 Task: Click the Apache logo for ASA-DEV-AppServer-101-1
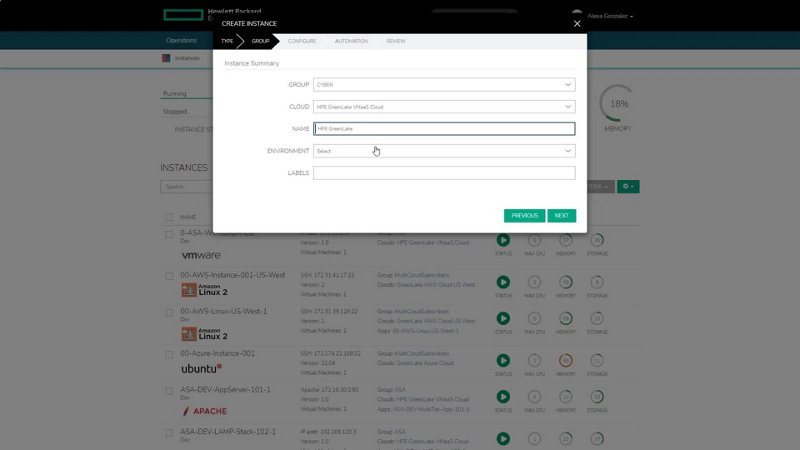pyautogui.click(x=205, y=411)
